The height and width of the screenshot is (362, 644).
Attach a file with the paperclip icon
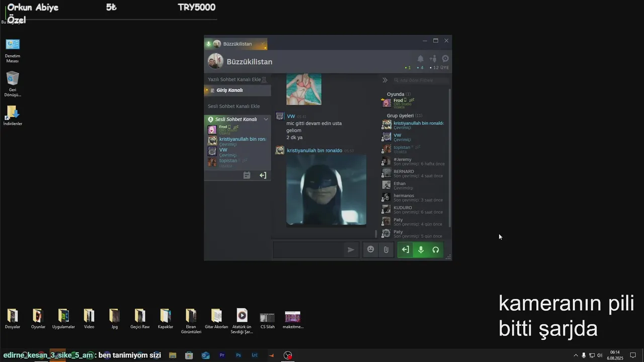click(x=386, y=249)
